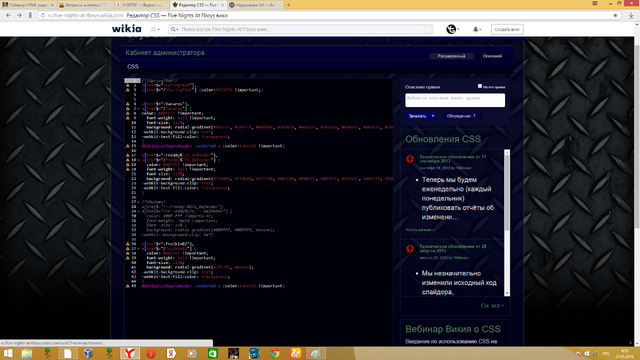Open the Save button dropdown arrow
Image resolution: width=640 pixels, height=360 pixels.
433,116
